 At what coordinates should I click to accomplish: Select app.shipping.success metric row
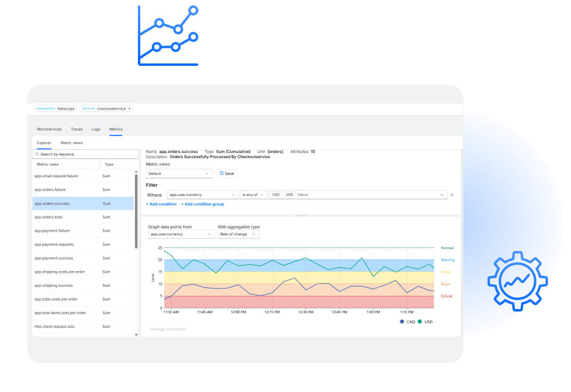point(83,286)
